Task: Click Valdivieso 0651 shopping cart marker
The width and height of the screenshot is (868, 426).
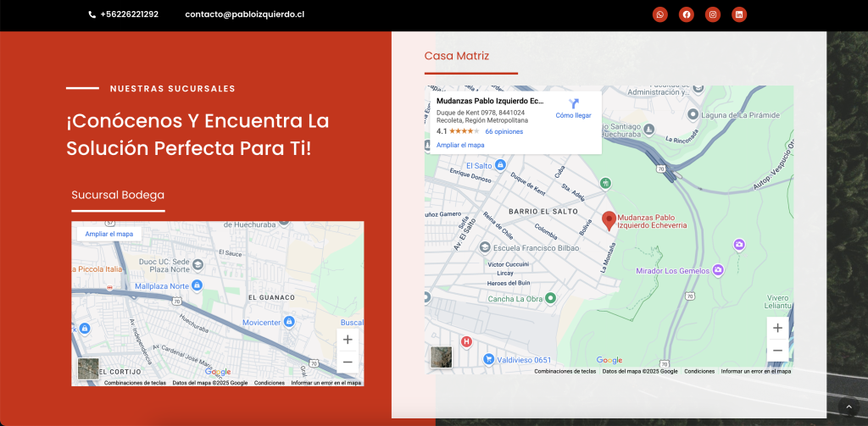Action: (x=488, y=359)
